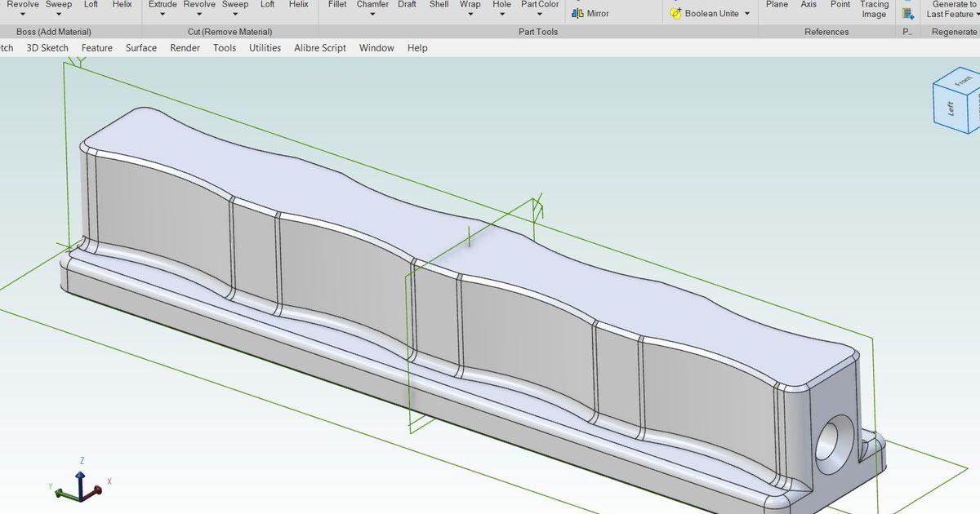Viewport: 980px width, 514px height.
Task: Expand the Part Color dropdown arrow
Action: (540, 14)
